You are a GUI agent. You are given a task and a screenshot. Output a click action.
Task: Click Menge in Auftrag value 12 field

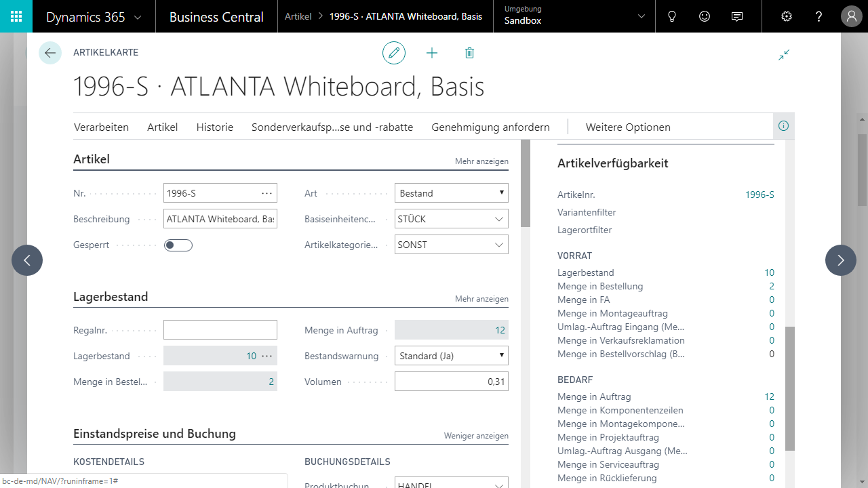point(452,330)
